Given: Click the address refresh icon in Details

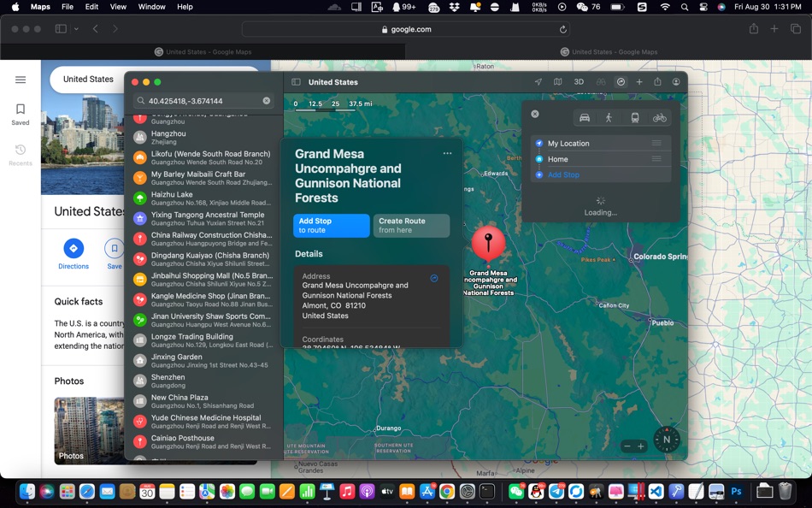Looking at the screenshot, I should pyautogui.click(x=434, y=278).
